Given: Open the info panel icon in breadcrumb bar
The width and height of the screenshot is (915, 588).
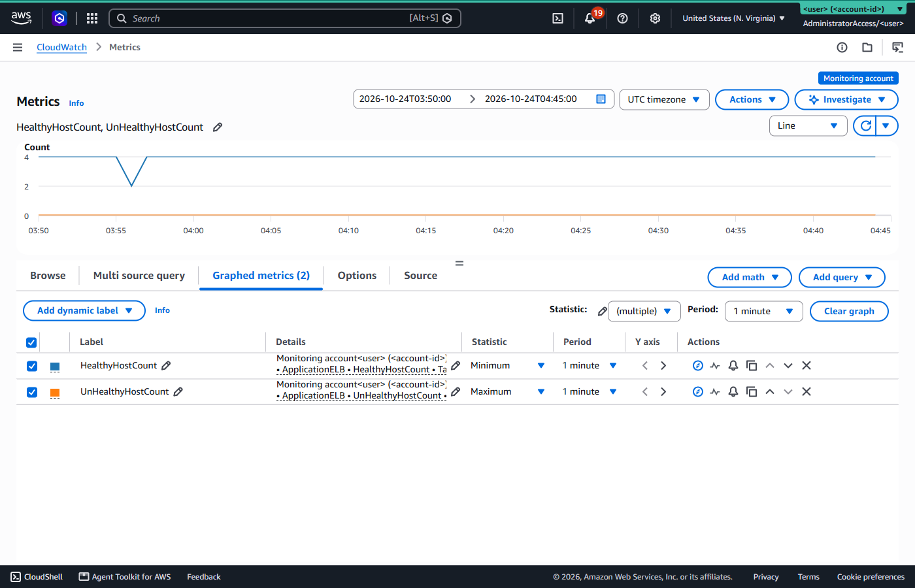Looking at the screenshot, I should pyautogui.click(x=842, y=47).
